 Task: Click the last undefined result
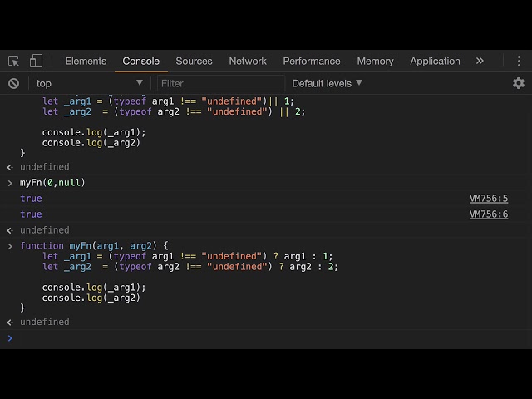(44, 322)
